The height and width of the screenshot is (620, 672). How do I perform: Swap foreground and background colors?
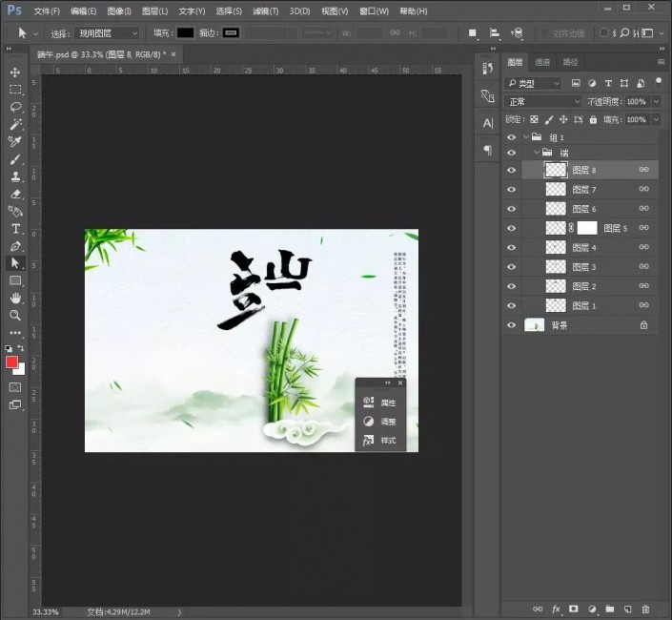click(21, 347)
